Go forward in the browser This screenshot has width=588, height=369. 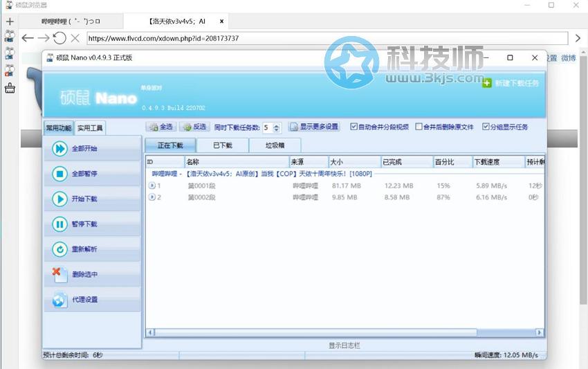[44, 38]
